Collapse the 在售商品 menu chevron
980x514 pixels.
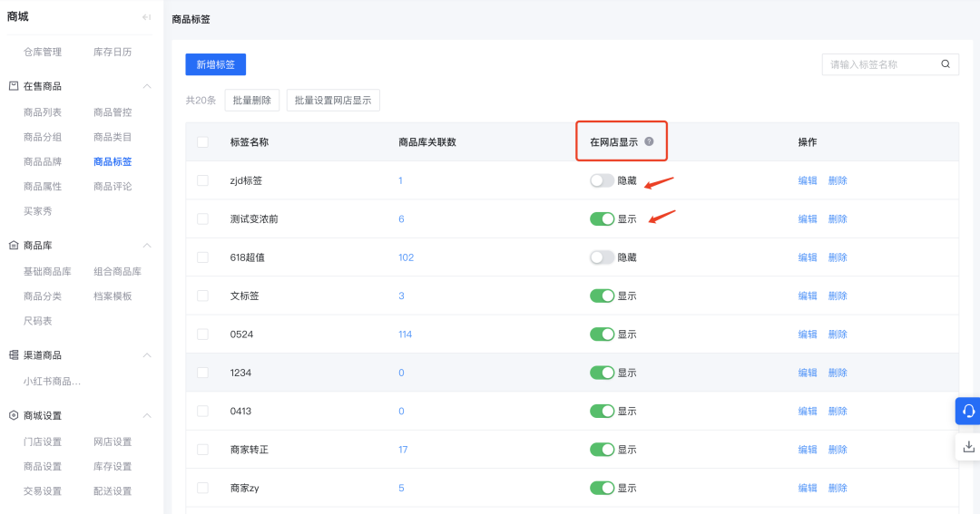click(147, 86)
